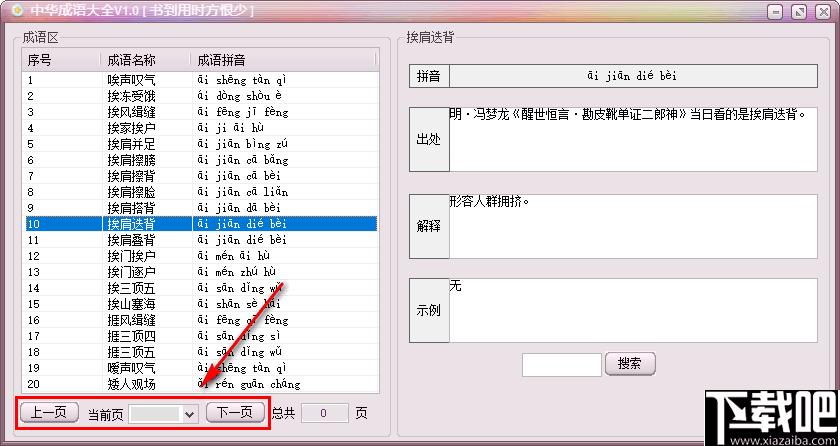This screenshot has width=840, height=446.
Task: Select idiom 挨三顶五 in row 14
Action: (131, 288)
